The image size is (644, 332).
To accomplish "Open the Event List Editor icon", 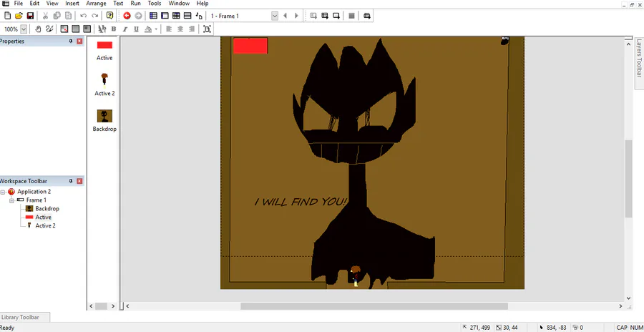I will pos(187,16).
